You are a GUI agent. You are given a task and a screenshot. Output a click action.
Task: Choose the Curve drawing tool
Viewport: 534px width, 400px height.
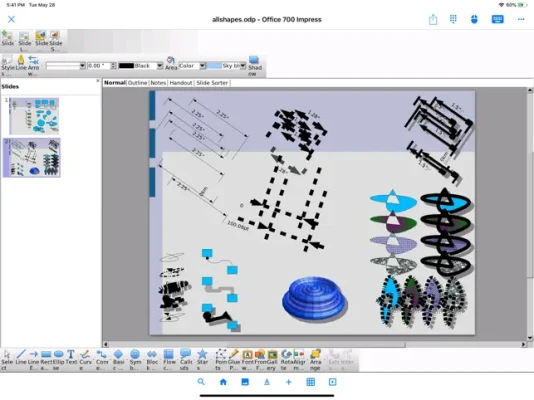pyautogui.click(x=85, y=359)
